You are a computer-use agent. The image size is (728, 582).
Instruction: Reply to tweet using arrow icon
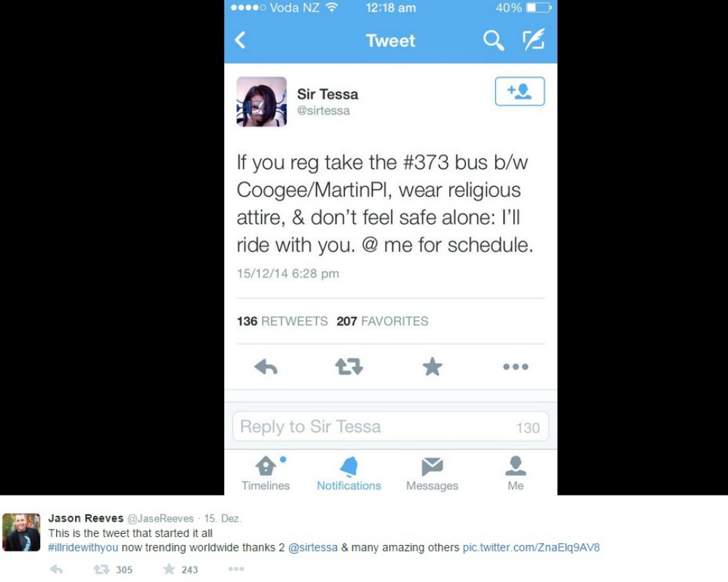coord(266,367)
